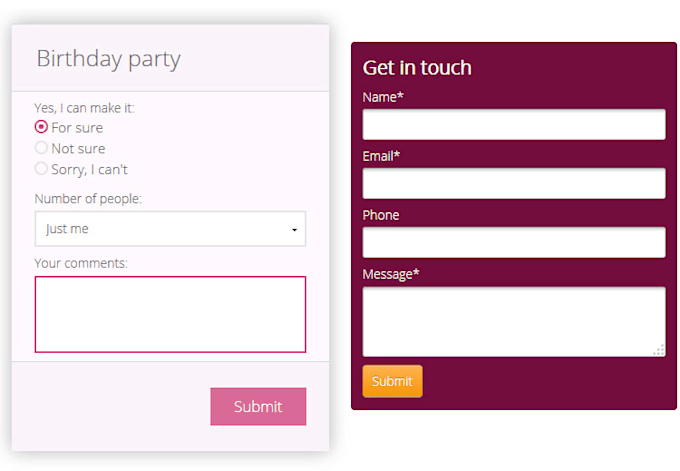Click the "Name*" field label
This screenshot has height=471, width=680.
(x=383, y=97)
